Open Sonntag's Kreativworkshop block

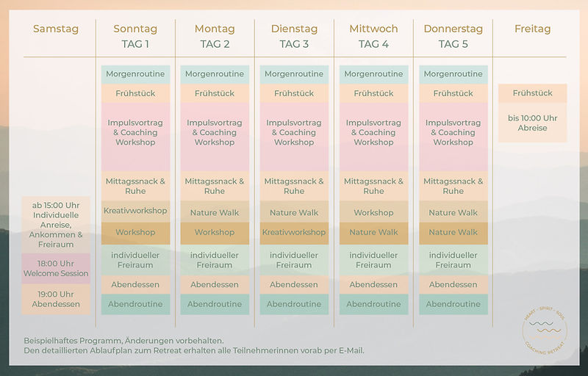(x=135, y=211)
